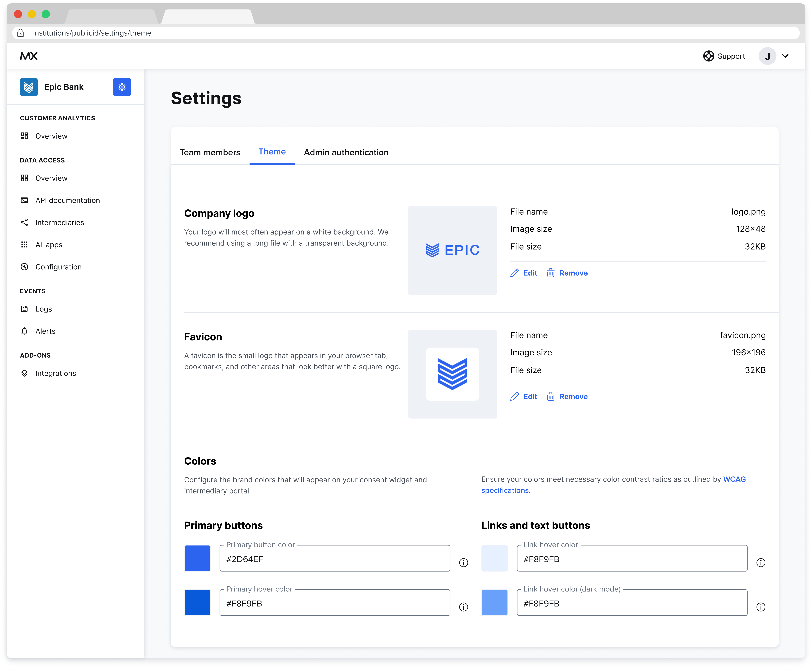Switch to Team members tab

coord(210,152)
